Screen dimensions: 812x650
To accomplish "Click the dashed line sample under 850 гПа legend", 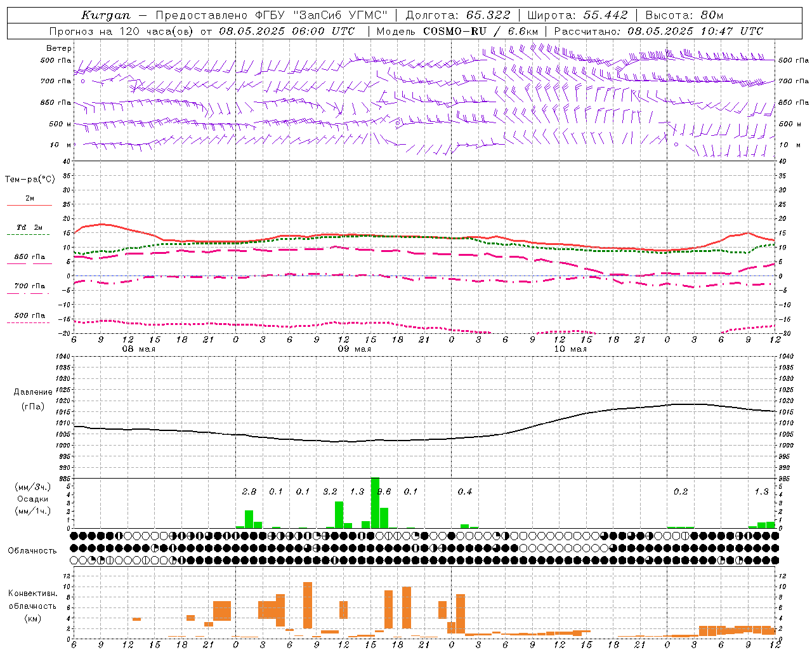I will pos(29,264).
